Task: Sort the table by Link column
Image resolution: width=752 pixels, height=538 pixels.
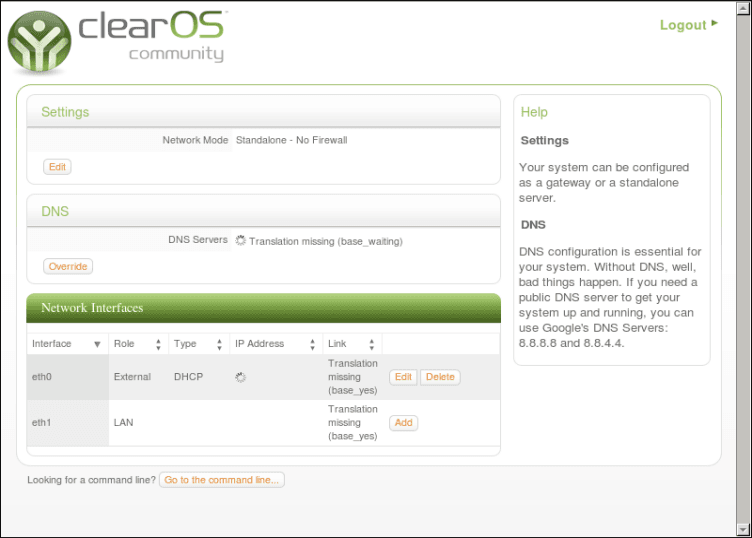Action: click(x=351, y=344)
